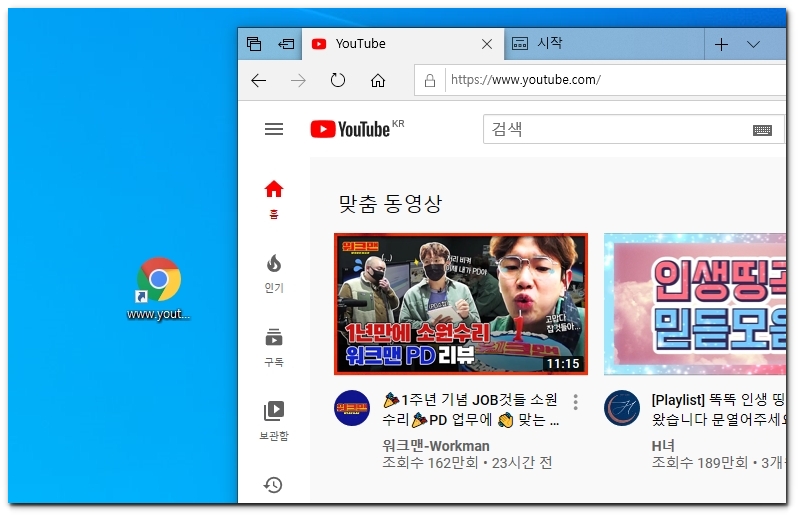The image size is (798, 515).
Task: Click 조회수 162만회 view count text
Action: tap(430, 463)
